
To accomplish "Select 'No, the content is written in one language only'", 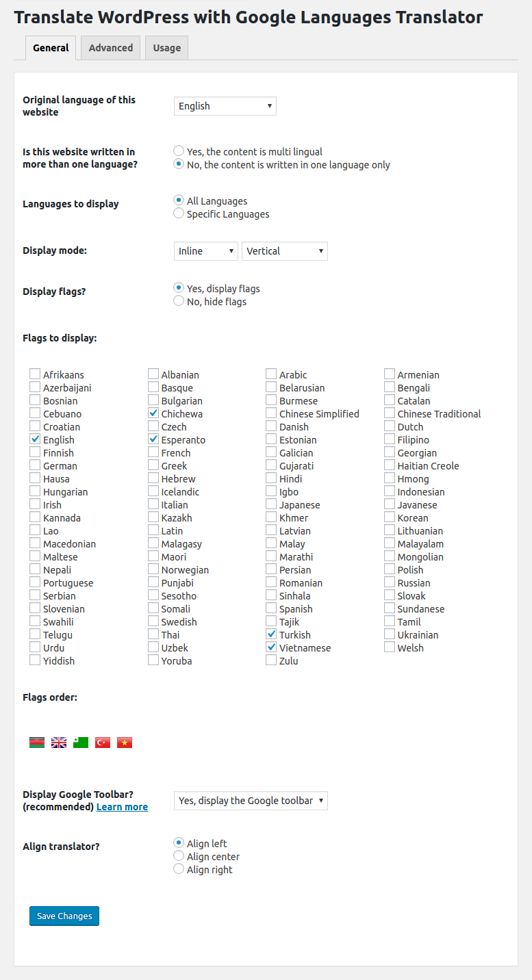I will click(179, 164).
